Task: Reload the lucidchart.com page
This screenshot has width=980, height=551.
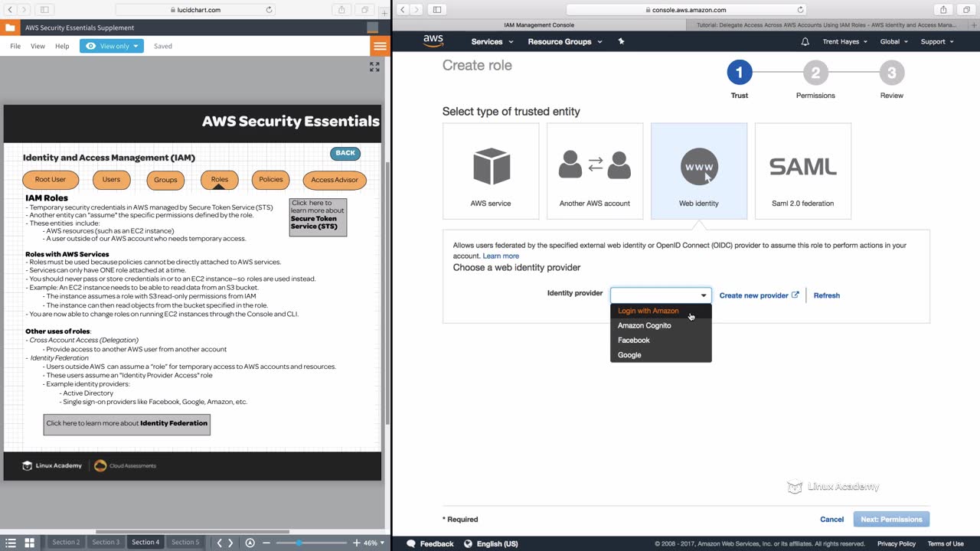Action: point(269,10)
